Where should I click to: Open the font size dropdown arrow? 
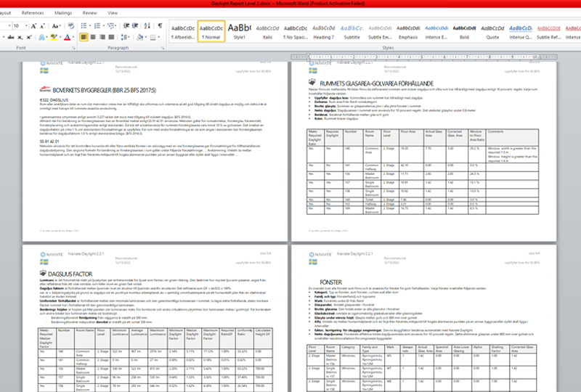click(x=26, y=26)
